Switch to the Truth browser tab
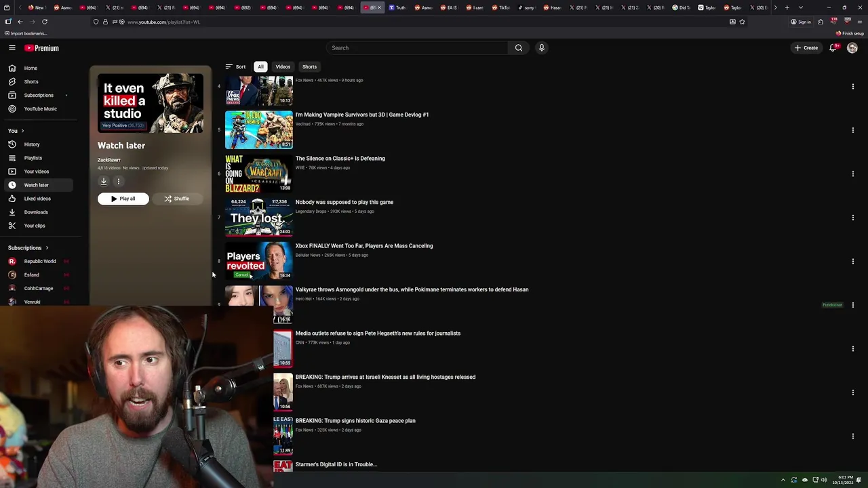This screenshot has height=488, width=868. click(x=397, y=7)
